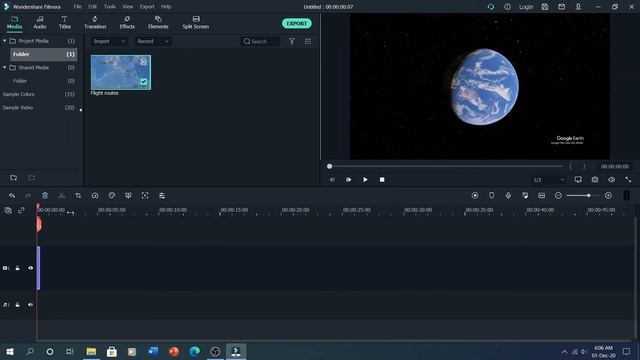Collapse the media library panel arrow

click(81, 110)
